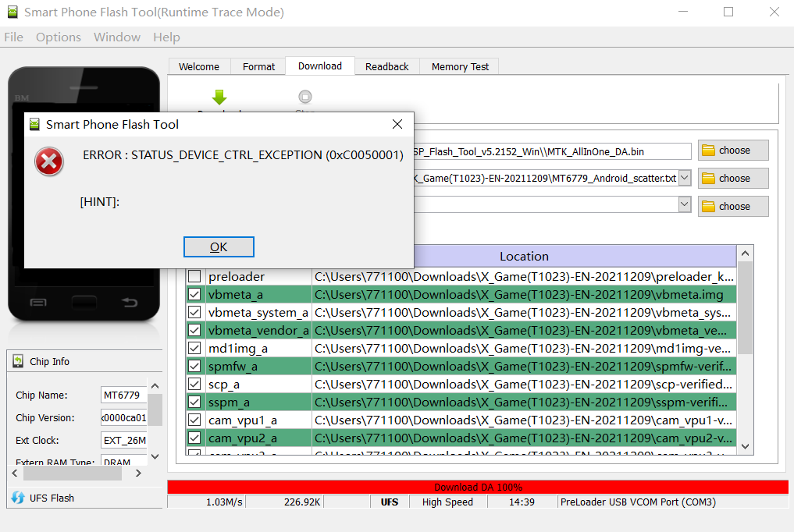Click the phone's home button graphic
Image resolution: width=794 pixels, height=532 pixels.
(84, 302)
